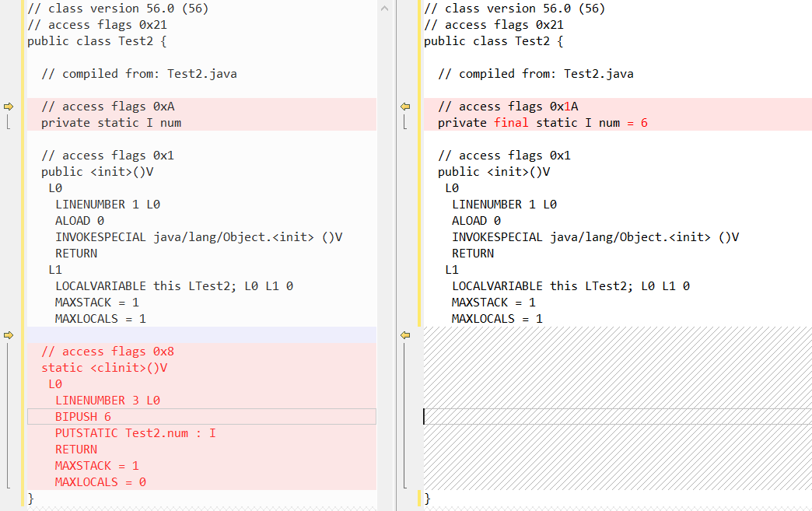
Task: Click 'ALOAD 0' in left pane
Action: (79, 221)
